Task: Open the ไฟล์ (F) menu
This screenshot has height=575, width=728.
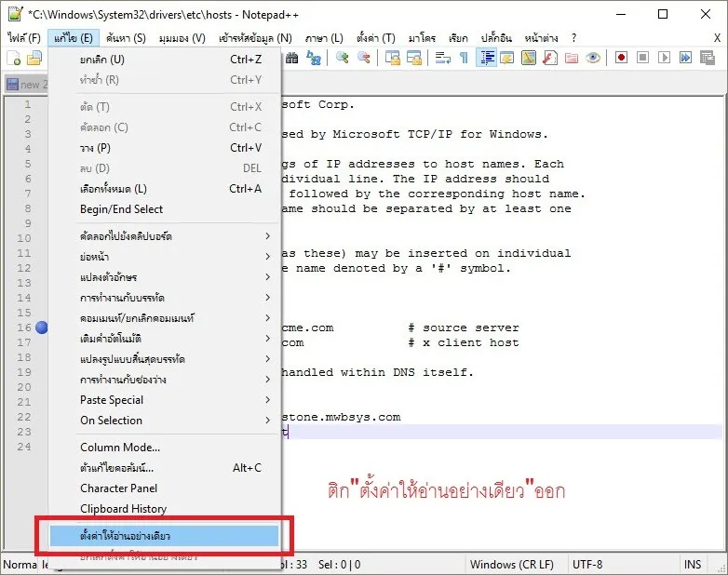Action: (24, 37)
